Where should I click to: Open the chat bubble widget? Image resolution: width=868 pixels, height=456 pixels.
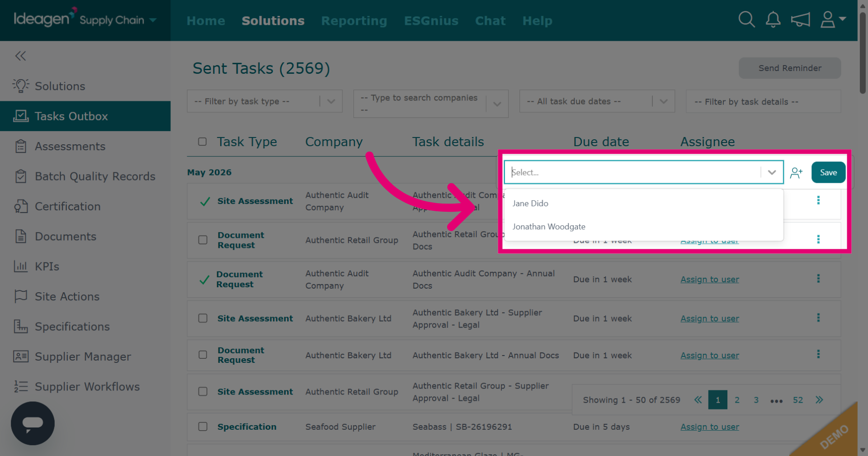click(x=33, y=423)
